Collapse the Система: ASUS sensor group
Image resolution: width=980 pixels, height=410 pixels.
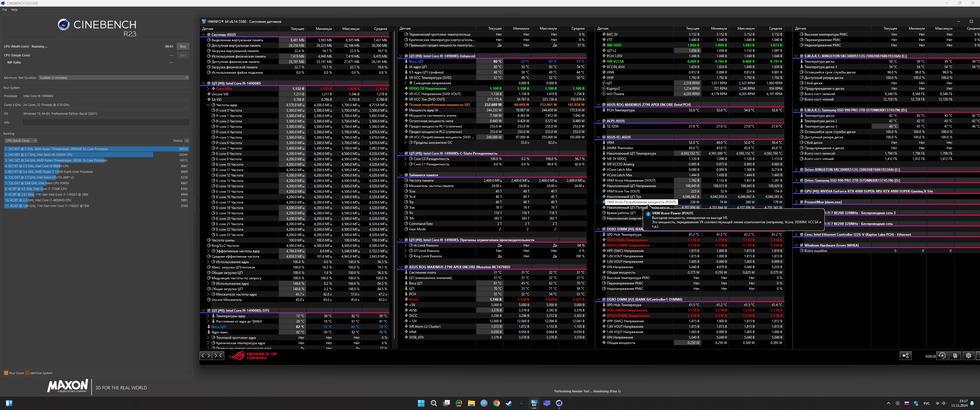click(x=203, y=35)
